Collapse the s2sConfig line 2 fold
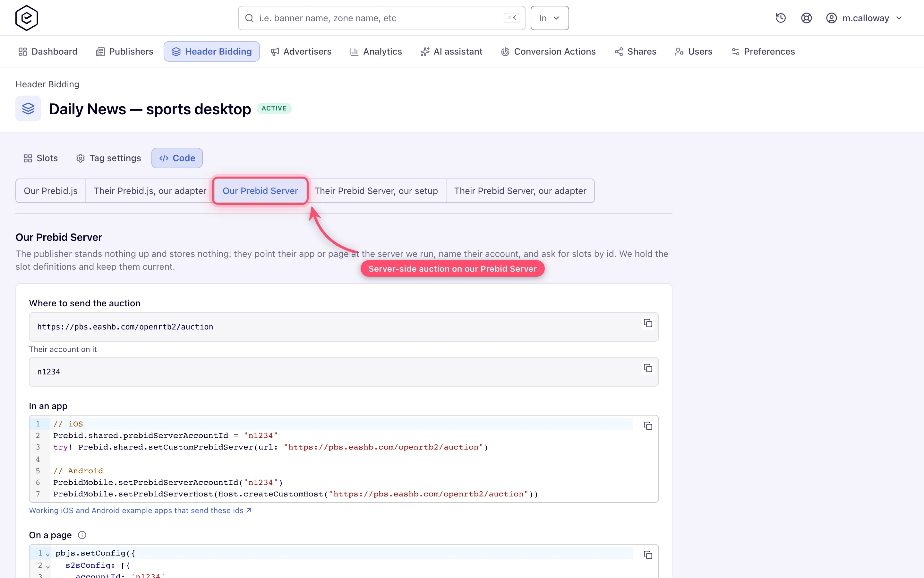924x578 pixels. (x=48, y=566)
